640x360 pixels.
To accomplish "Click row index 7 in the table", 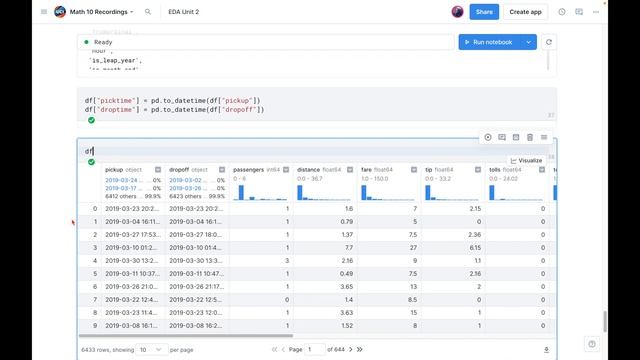I will [95, 300].
